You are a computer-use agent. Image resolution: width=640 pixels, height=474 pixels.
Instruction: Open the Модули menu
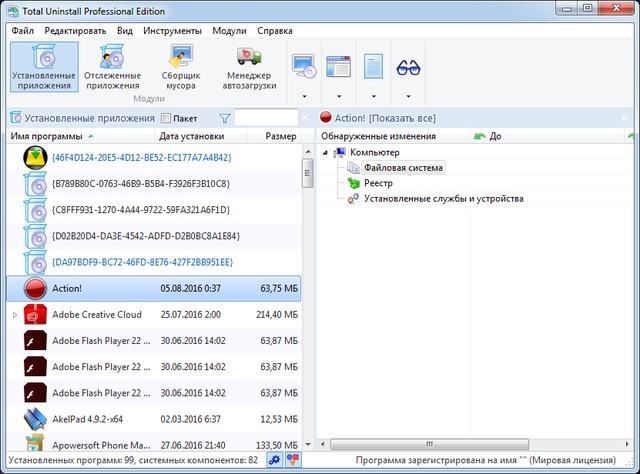pyautogui.click(x=229, y=31)
